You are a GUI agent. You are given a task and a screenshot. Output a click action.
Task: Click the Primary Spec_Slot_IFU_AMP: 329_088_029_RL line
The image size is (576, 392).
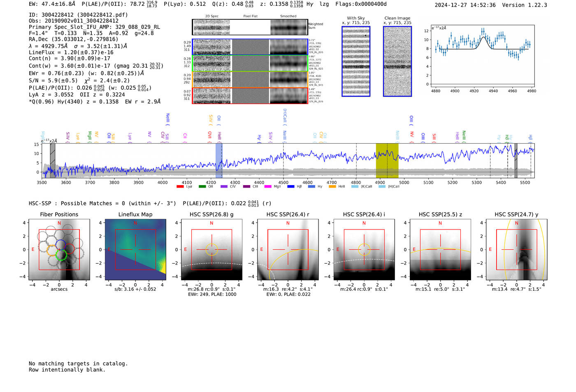click(x=95, y=27)
